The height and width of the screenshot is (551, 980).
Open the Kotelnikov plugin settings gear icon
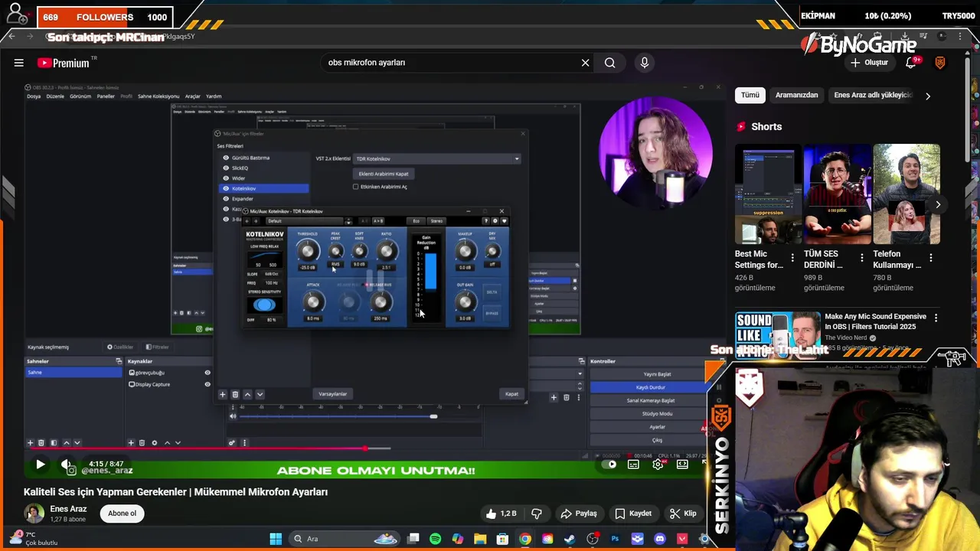pyautogui.click(x=495, y=221)
